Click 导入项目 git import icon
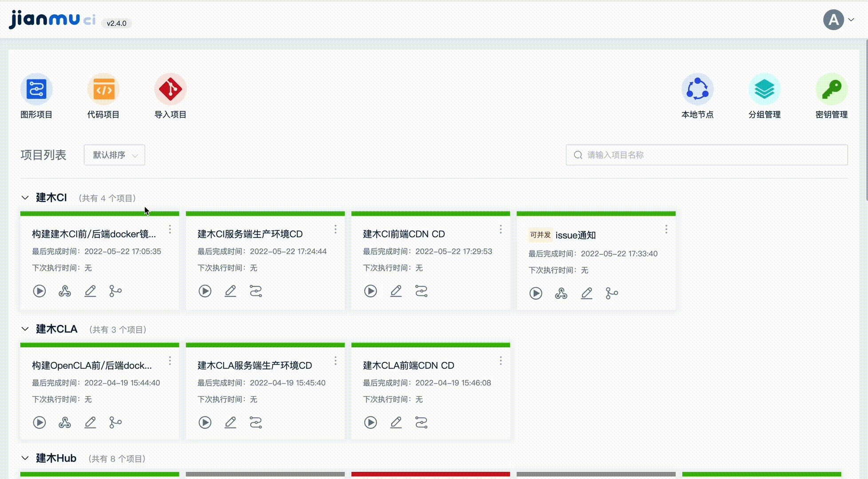 click(170, 89)
